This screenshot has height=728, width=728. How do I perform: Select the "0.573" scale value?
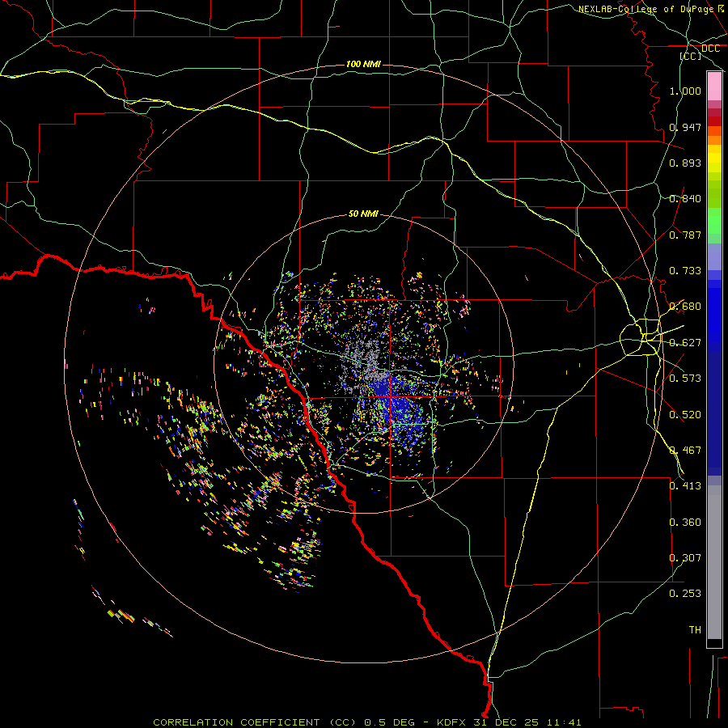coord(685,379)
